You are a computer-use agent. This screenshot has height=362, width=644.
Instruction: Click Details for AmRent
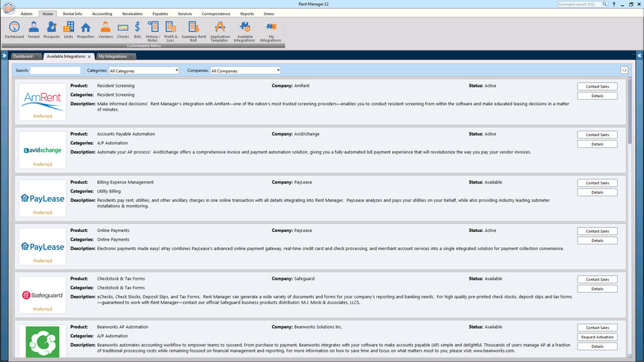pyautogui.click(x=597, y=96)
